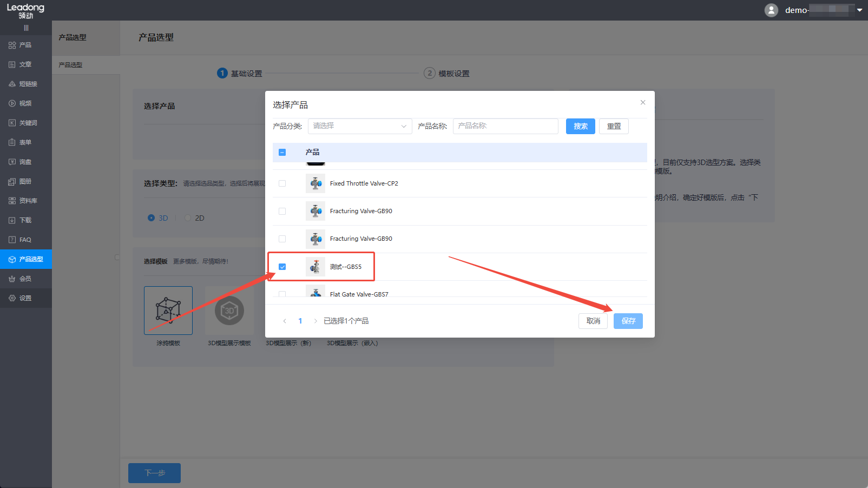Click the 保存 button
Viewport: 868px width, 488px height.
point(628,321)
